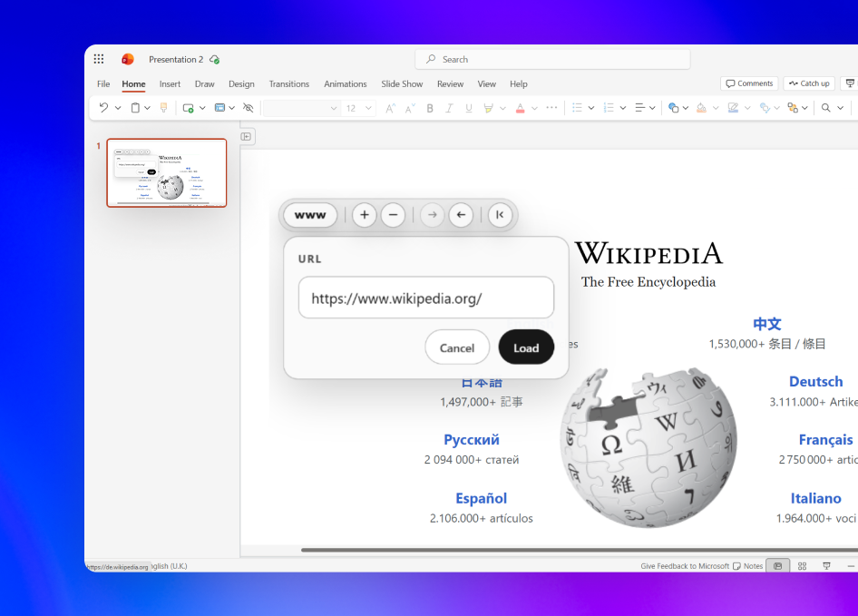Navigate forward with right arrow
The image size is (858, 616).
(x=433, y=215)
